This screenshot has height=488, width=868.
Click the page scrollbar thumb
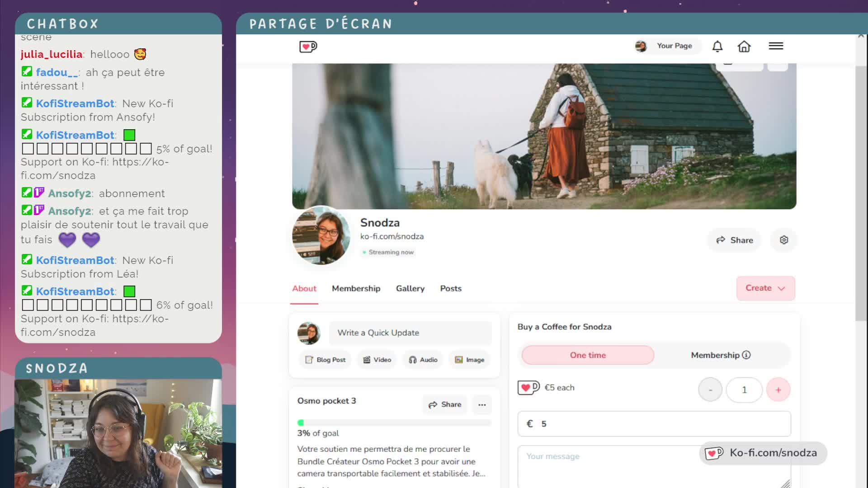861,193
